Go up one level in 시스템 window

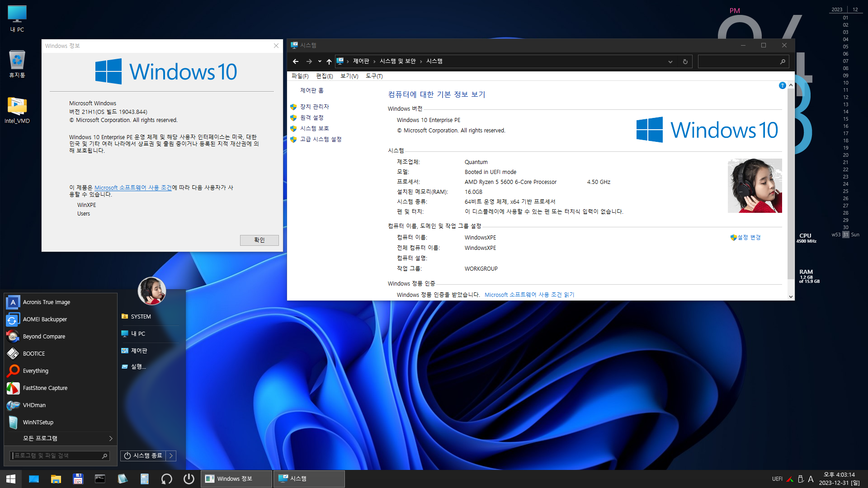(329, 61)
